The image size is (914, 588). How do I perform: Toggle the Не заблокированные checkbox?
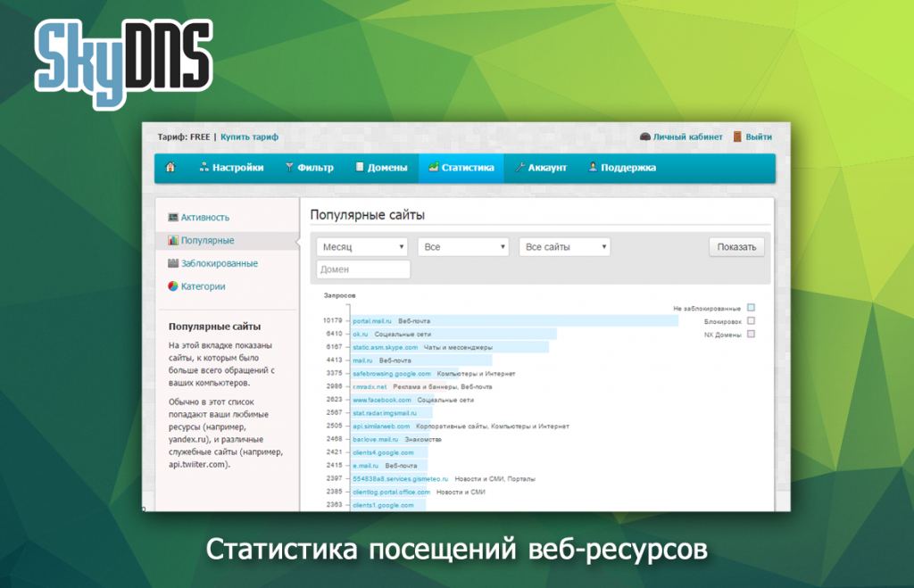point(751,308)
